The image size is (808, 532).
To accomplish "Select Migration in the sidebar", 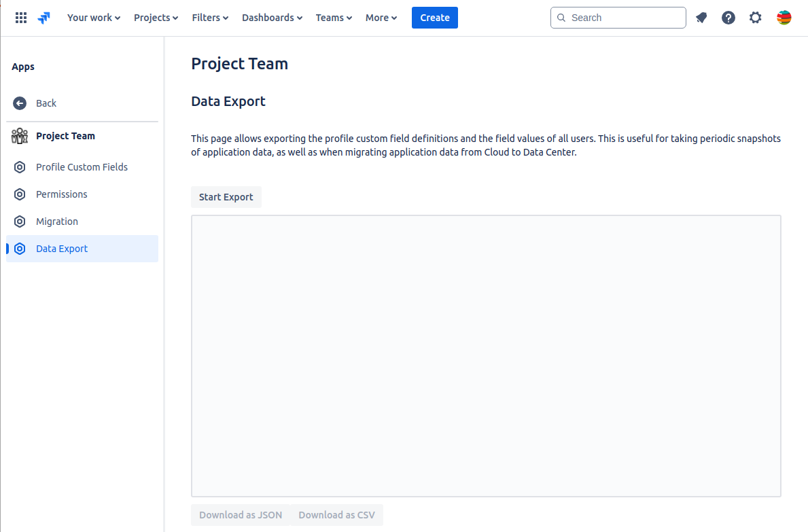I will [57, 221].
